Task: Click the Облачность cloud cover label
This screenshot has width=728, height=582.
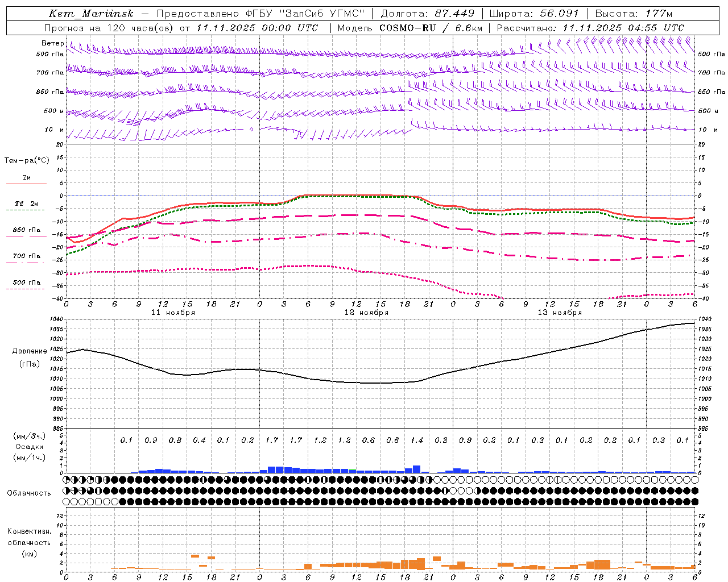Action: point(29,493)
